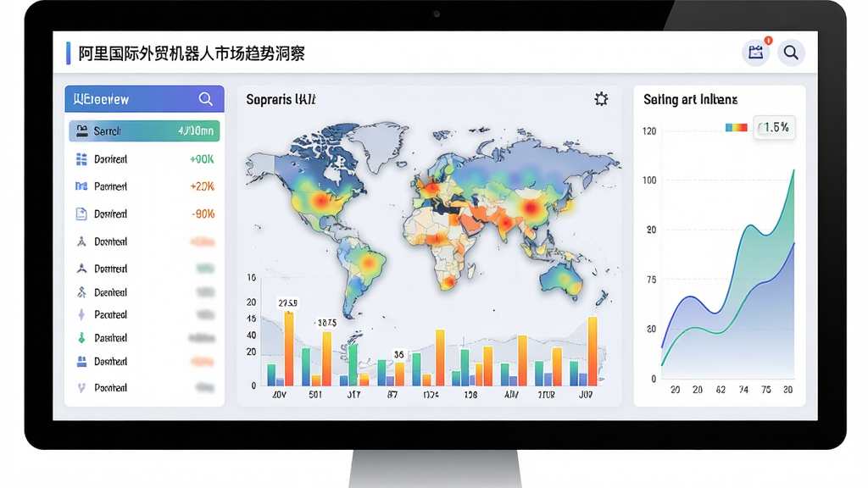Image resolution: width=868 pixels, height=488 pixels.
Task: Click the icon in the highlighted green sidebar row
Action: point(82,131)
